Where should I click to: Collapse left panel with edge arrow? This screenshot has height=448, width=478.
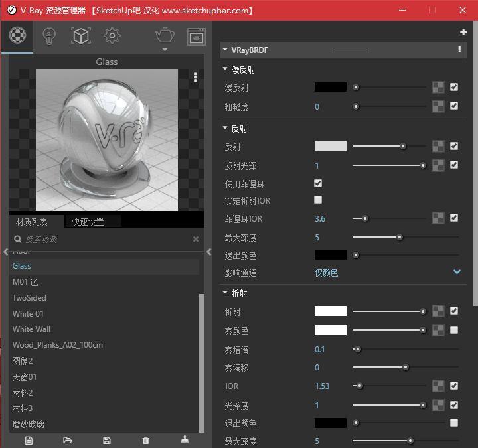click(x=5, y=252)
